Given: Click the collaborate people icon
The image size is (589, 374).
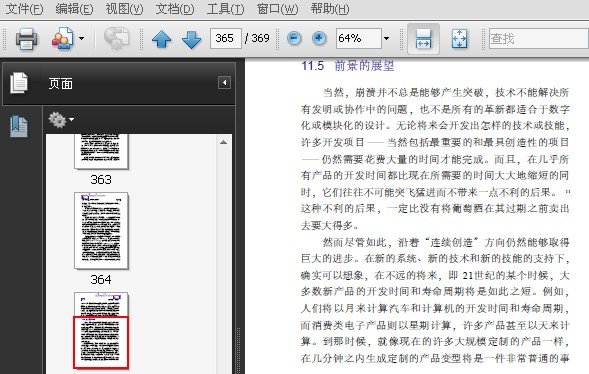Looking at the screenshot, I should point(62,38).
